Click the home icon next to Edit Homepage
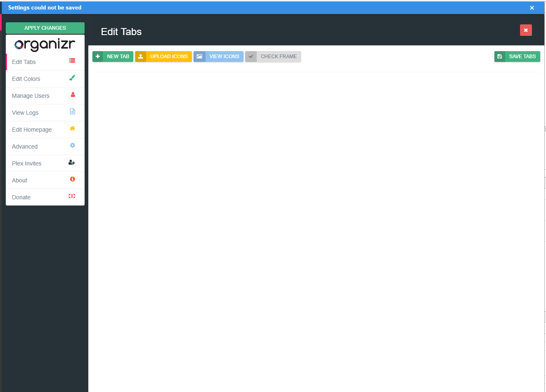 (72, 128)
